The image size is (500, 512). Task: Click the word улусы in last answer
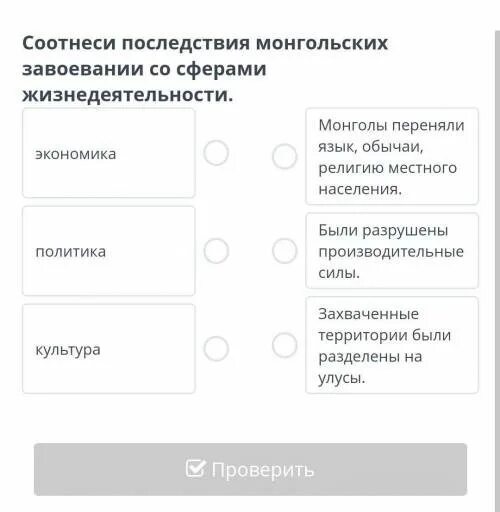[342, 378]
